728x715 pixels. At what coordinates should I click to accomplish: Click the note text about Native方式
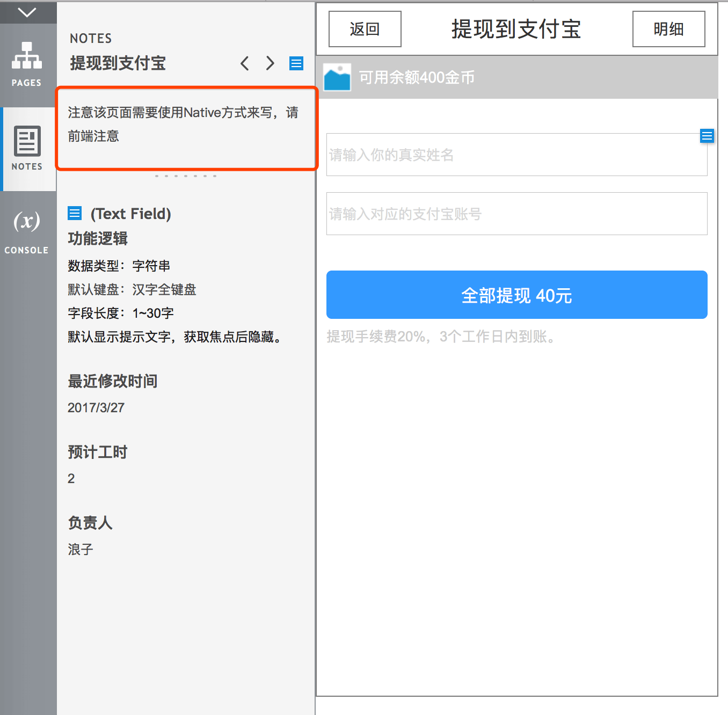click(183, 124)
